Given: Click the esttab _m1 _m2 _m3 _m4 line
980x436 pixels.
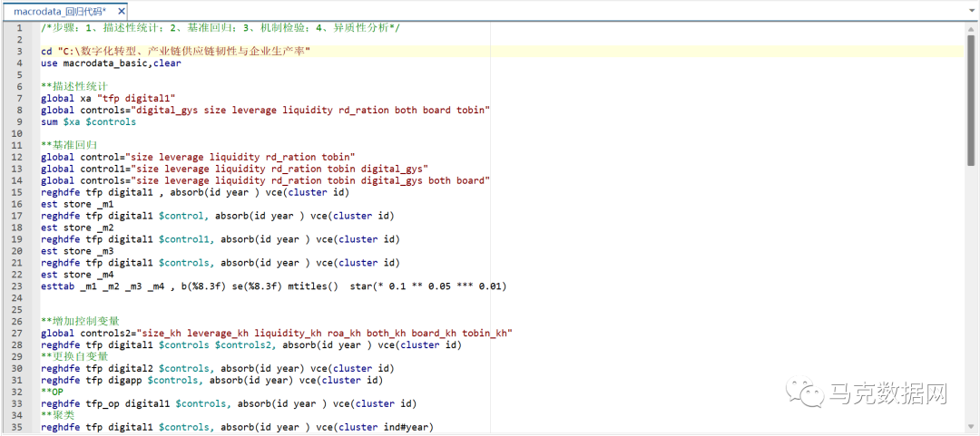Looking at the screenshot, I should (273, 286).
